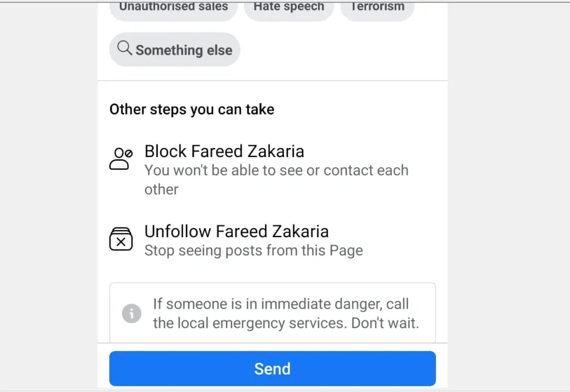Viewport: 570px width, 392px height.
Task: Click the info circle in the danger notice
Action: pyautogui.click(x=131, y=313)
